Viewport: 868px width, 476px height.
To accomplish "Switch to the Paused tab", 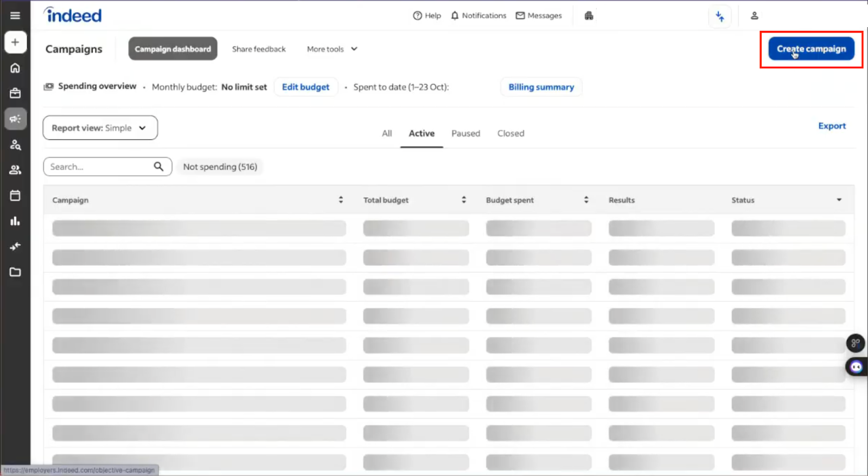I will 465,133.
